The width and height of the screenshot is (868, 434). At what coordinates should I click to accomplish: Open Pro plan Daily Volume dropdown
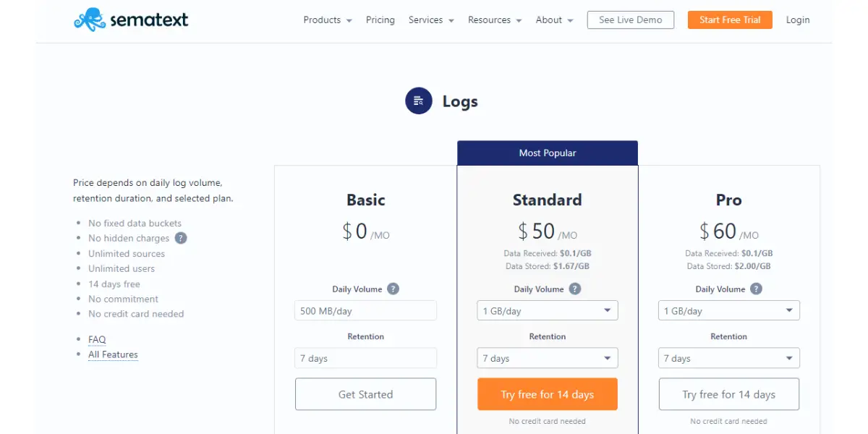click(729, 311)
